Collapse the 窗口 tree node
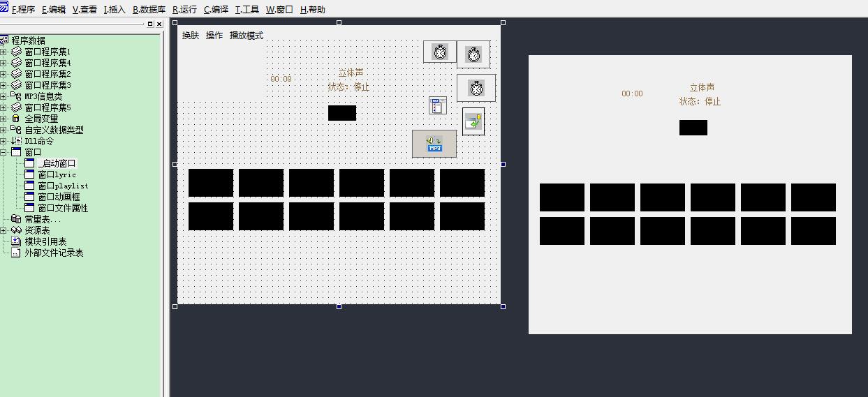 [3, 152]
